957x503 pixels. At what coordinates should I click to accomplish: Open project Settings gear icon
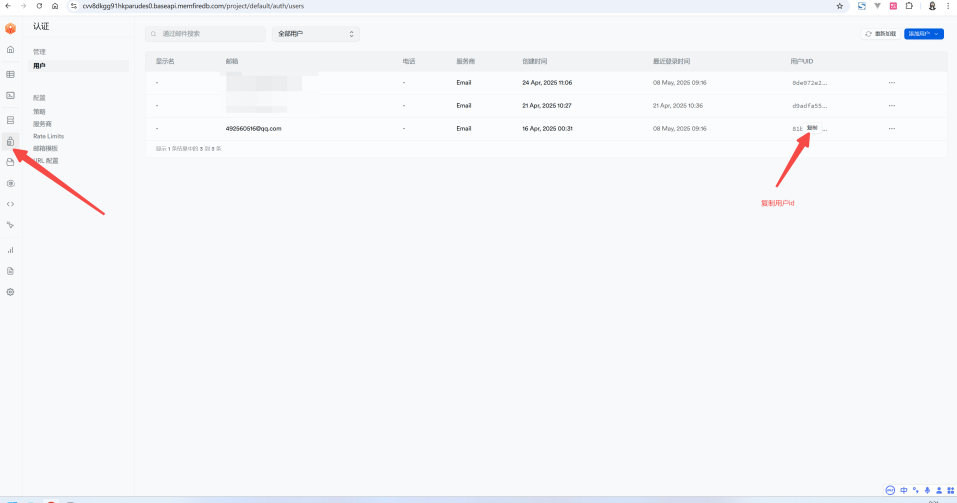[10, 292]
